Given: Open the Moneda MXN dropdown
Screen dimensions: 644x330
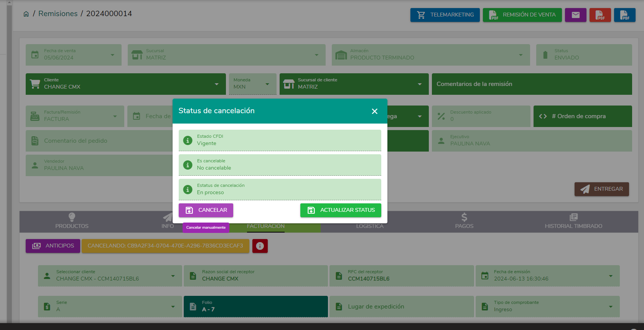Looking at the screenshot, I should click(x=267, y=84).
